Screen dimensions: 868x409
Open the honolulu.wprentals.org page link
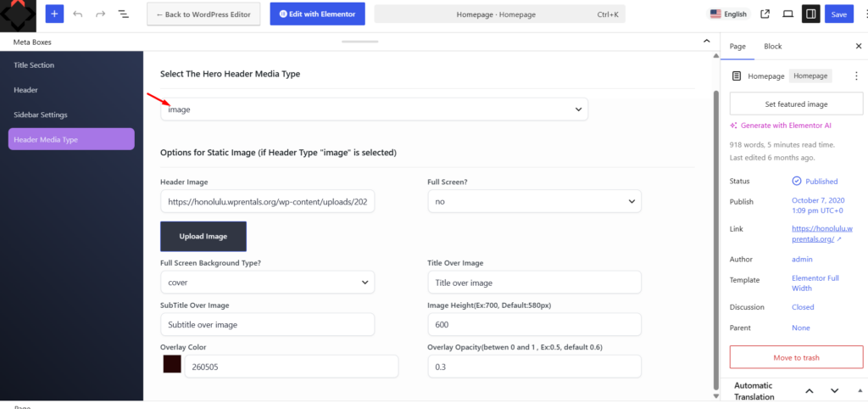click(822, 233)
